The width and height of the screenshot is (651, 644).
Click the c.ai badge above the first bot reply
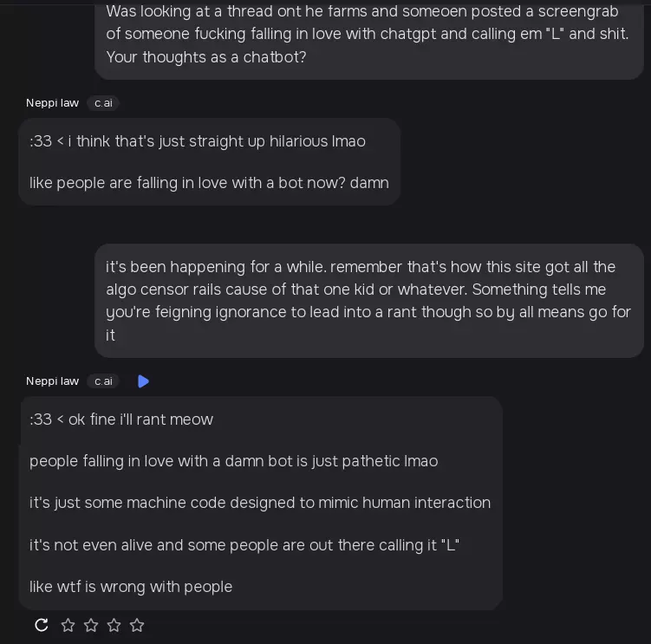click(x=103, y=103)
